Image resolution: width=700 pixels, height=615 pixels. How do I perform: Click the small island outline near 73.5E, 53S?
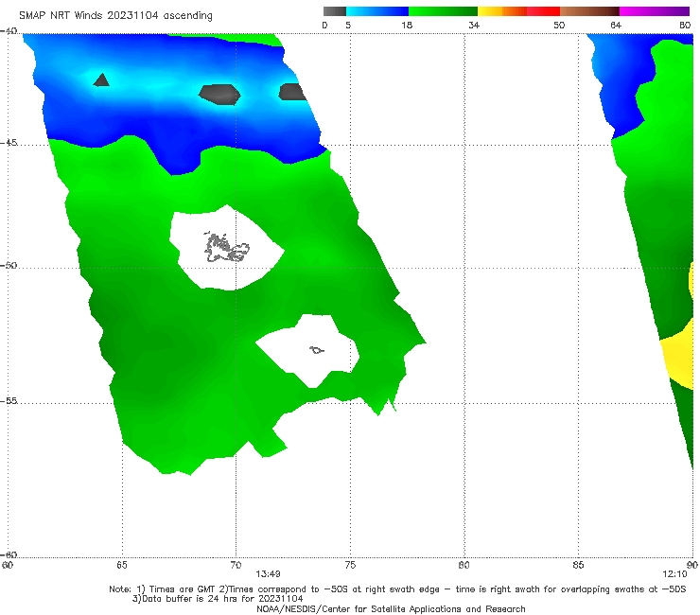click(317, 350)
